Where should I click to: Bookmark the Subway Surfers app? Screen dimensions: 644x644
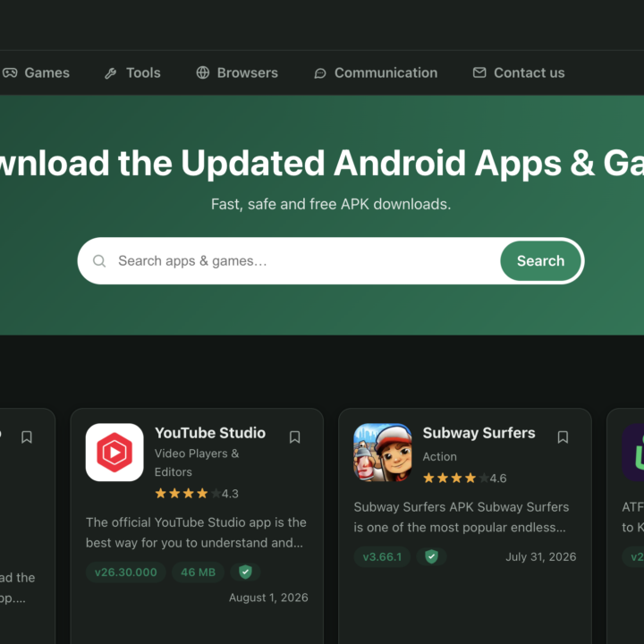tap(563, 437)
